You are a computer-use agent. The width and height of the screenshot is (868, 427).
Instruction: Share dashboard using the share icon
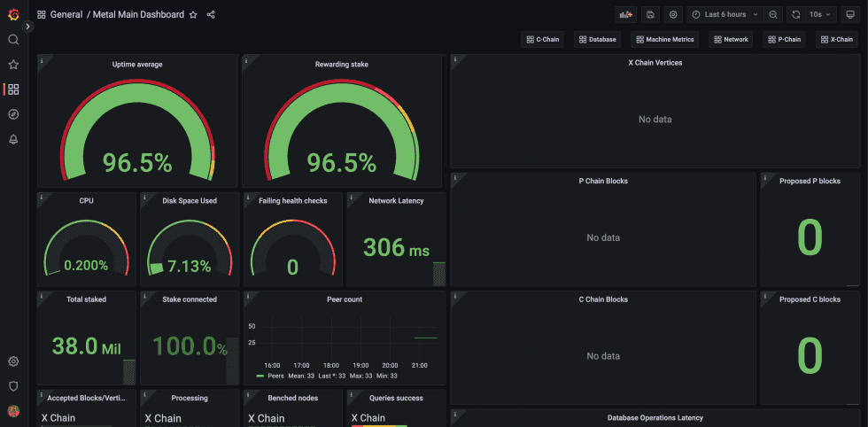coord(211,15)
